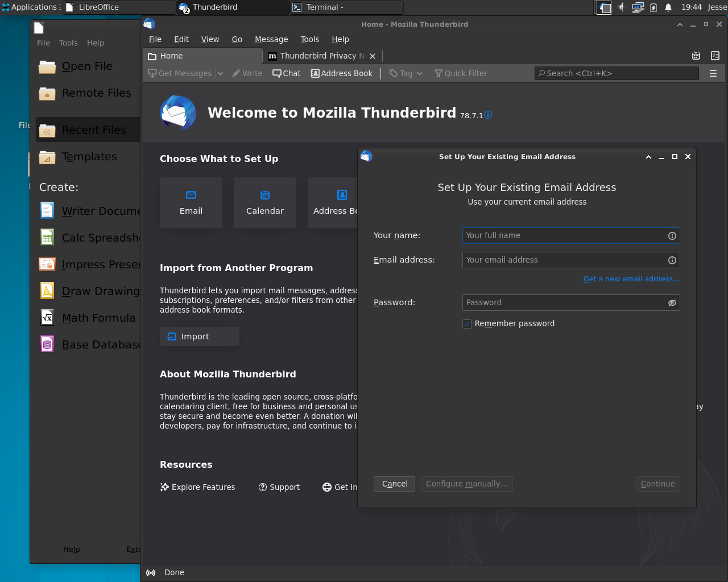
Task: Click the Write toolbar button
Action: tap(247, 73)
